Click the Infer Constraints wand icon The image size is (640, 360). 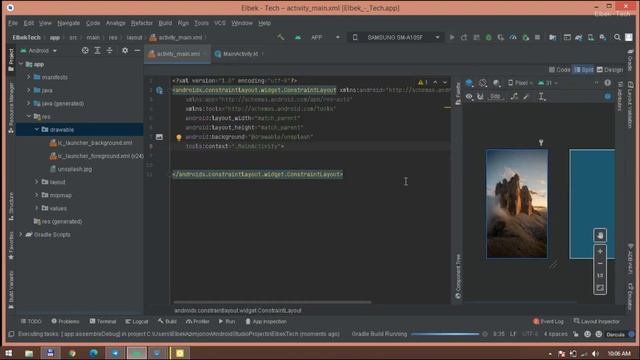[x=527, y=97]
